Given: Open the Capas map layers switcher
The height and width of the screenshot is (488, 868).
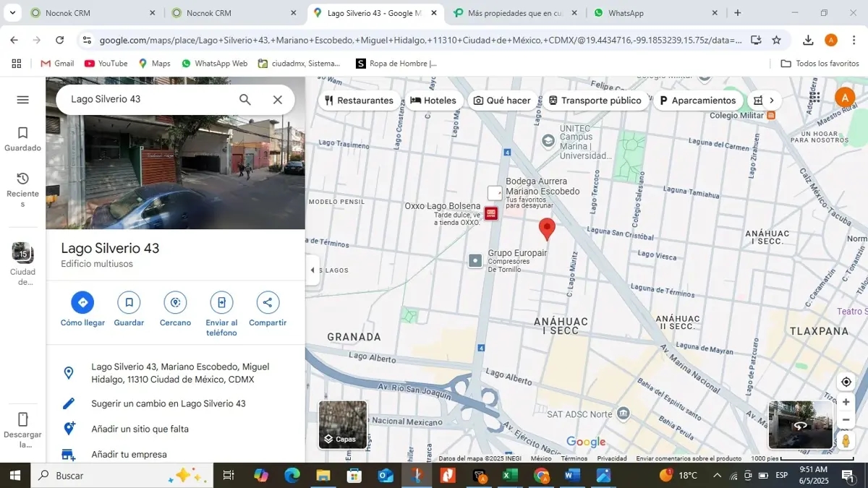Looking at the screenshot, I should [x=343, y=424].
